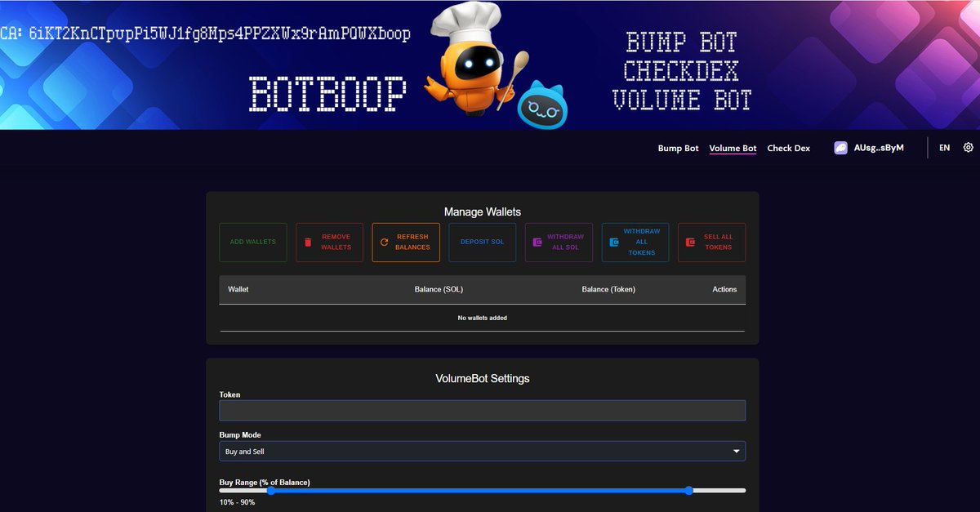Click the chevron on the Buy and Sell selector

click(736, 451)
